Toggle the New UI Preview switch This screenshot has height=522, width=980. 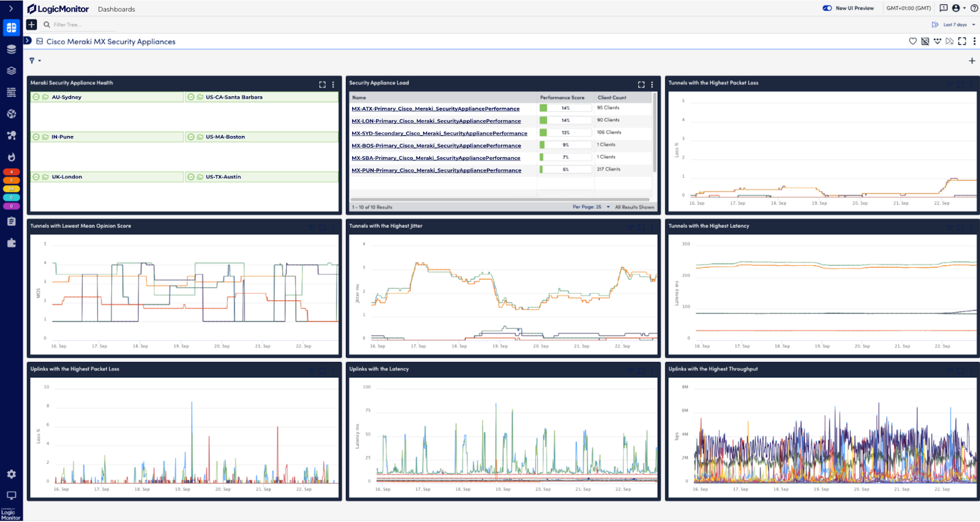click(x=827, y=8)
